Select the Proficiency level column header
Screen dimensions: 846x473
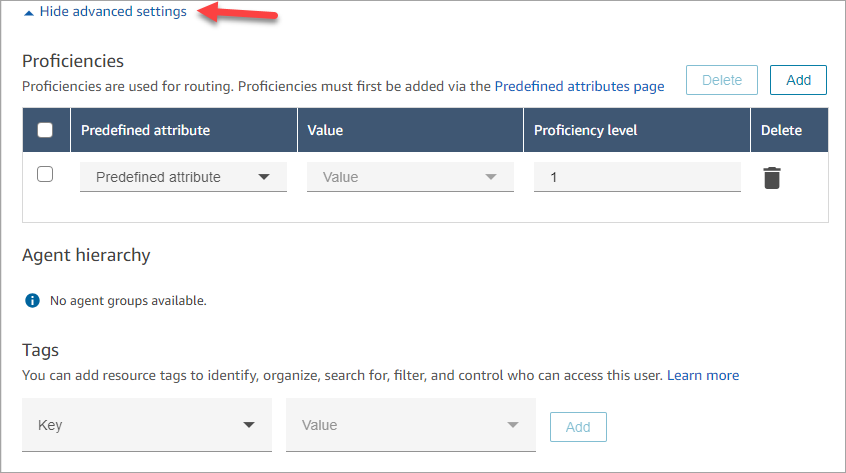[x=585, y=130]
